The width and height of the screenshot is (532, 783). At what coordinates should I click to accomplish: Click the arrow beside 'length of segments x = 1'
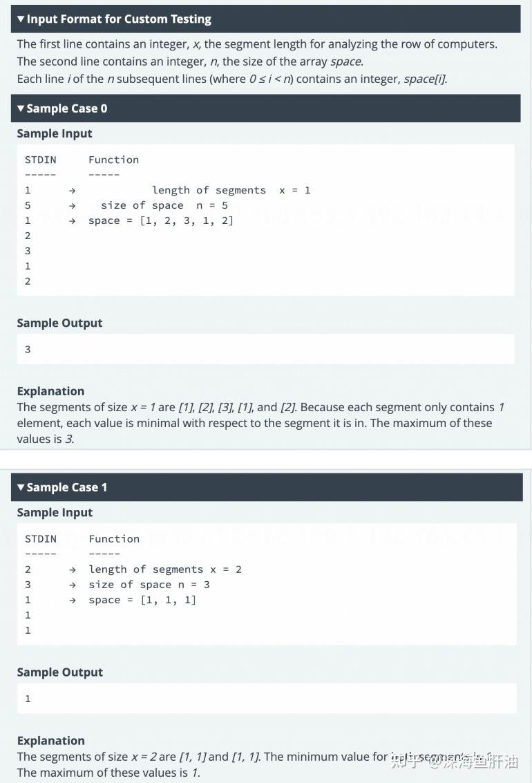tap(73, 190)
